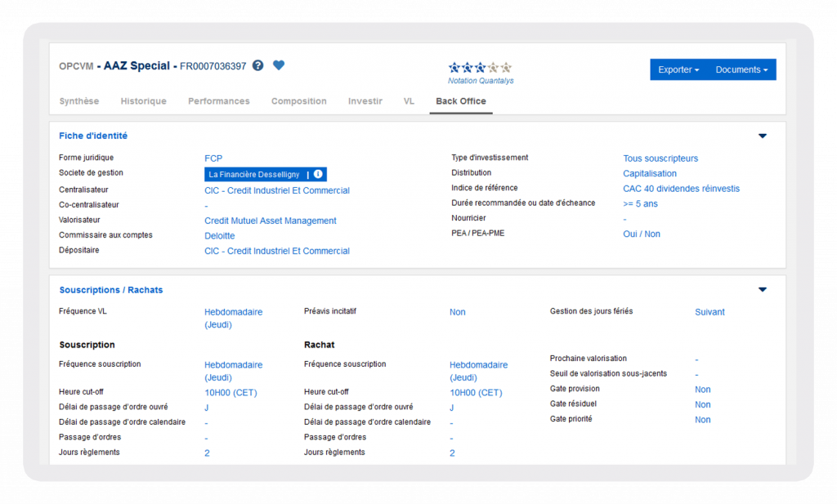
Task: Click the Notation Quantalys label
Action: pyautogui.click(x=481, y=81)
